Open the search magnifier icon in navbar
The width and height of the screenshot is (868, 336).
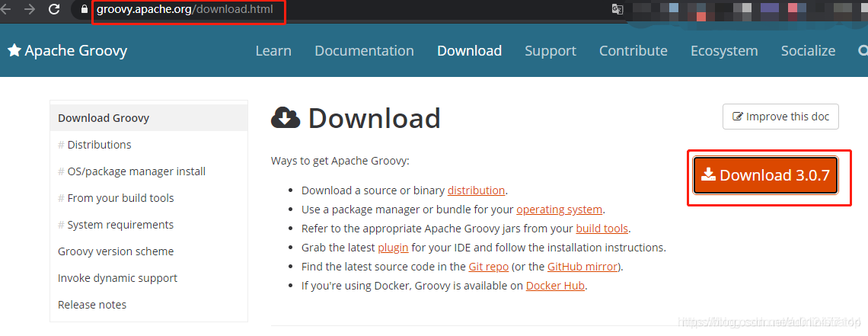point(863,51)
